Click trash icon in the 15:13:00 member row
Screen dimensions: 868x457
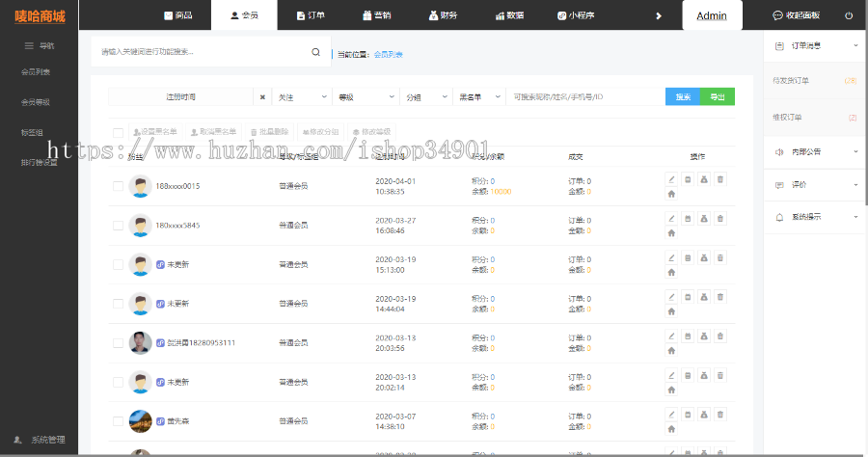pyautogui.click(x=720, y=257)
